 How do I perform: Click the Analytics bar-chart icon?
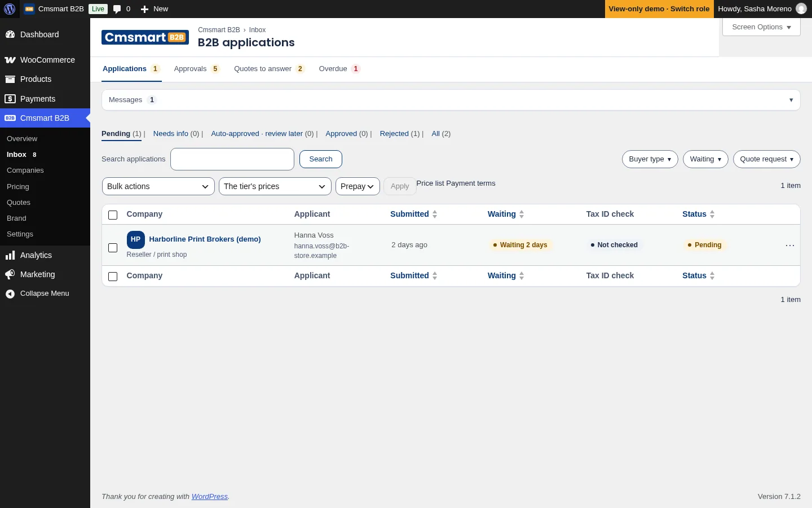pyautogui.click(x=10, y=255)
